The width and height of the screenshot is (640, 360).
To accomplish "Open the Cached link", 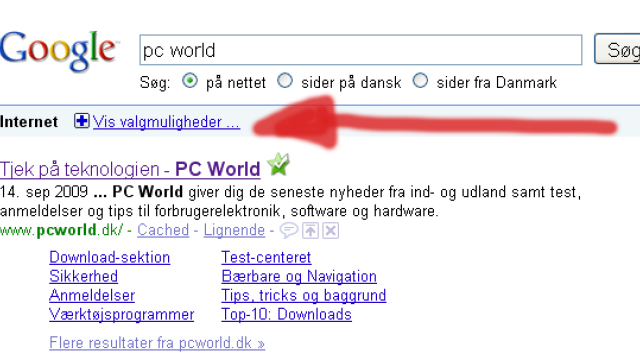I will coord(163,230).
